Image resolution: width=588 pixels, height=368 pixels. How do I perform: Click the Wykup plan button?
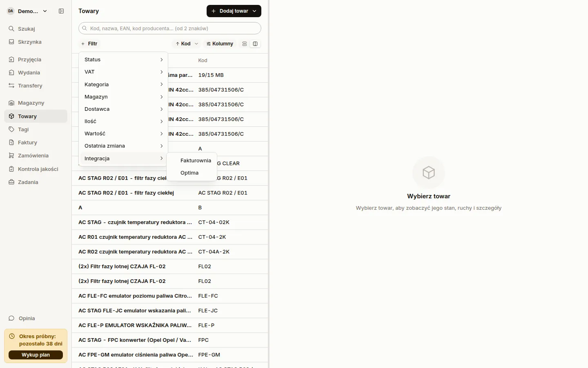point(36,355)
